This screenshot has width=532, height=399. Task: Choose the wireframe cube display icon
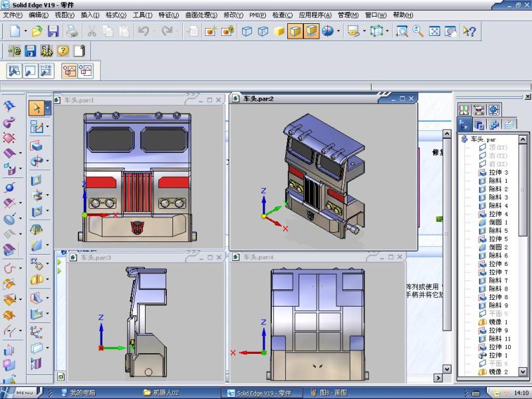[x=247, y=31]
